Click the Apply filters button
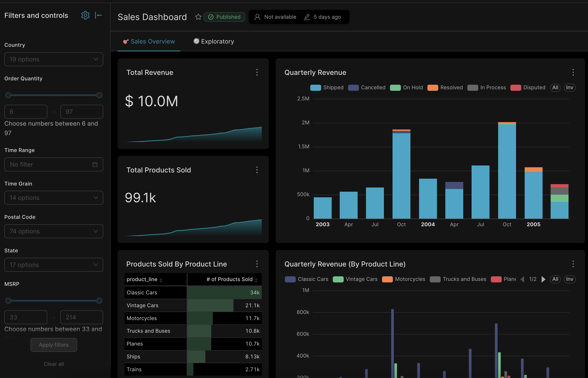The width and height of the screenshot is (588, 378). pyautogui.click(x=54, y=345)
